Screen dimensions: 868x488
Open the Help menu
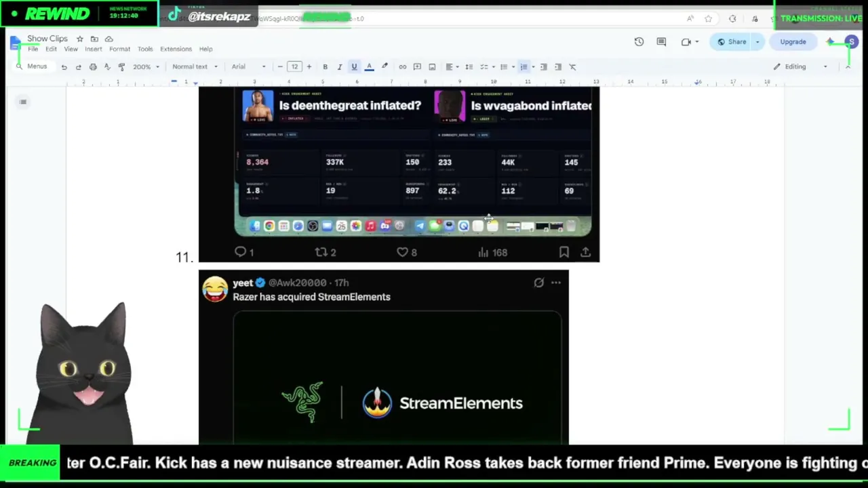[x=205, y=49]
